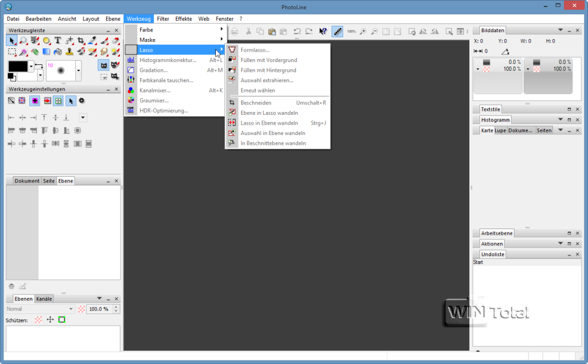The image size is (588, 364).
Task: Select the eyedropper color picker tool
Action: 92,41
